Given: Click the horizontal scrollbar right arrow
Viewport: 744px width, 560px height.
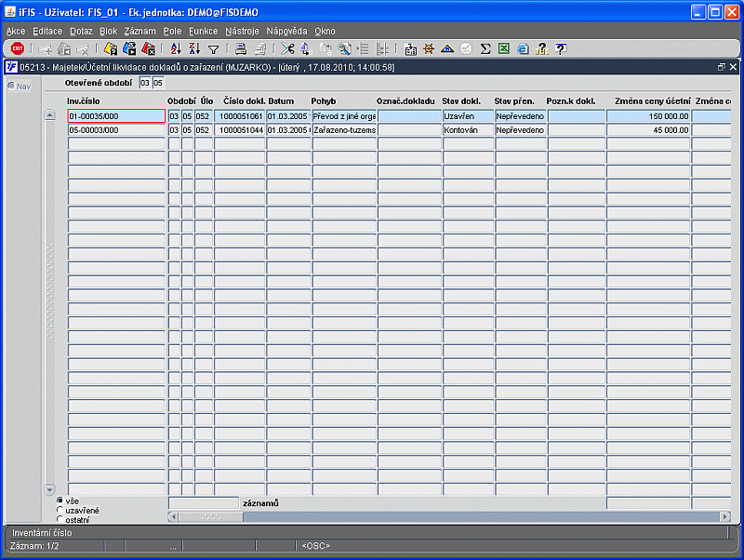Looking at the screenshot, I should click(x=725, y=516).
